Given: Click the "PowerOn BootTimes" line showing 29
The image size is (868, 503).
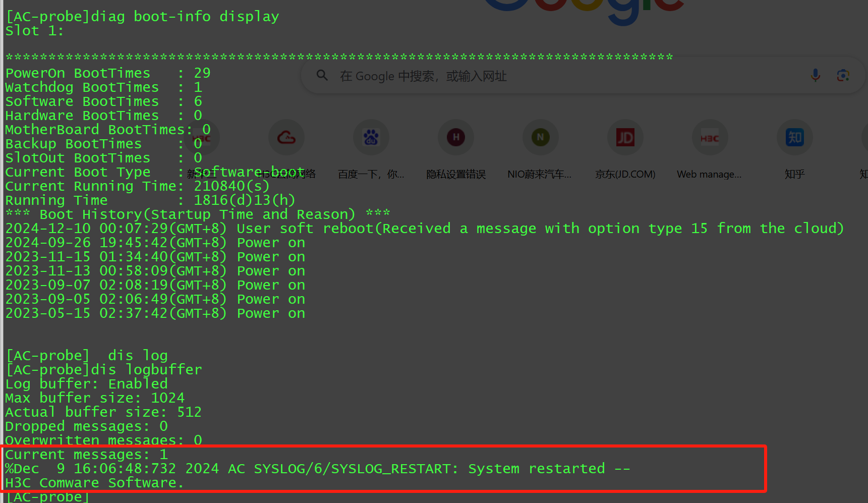Looking at the screenshot, I should (108, 73).
